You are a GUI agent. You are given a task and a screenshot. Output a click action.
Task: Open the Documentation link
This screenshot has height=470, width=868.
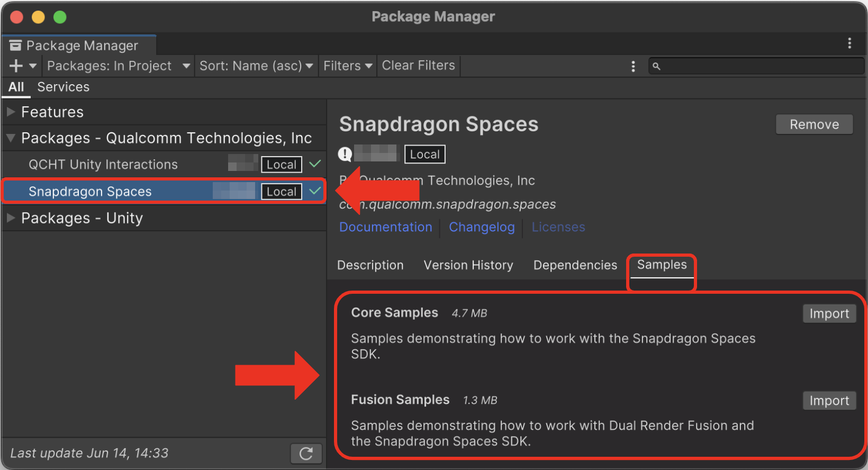386,227
